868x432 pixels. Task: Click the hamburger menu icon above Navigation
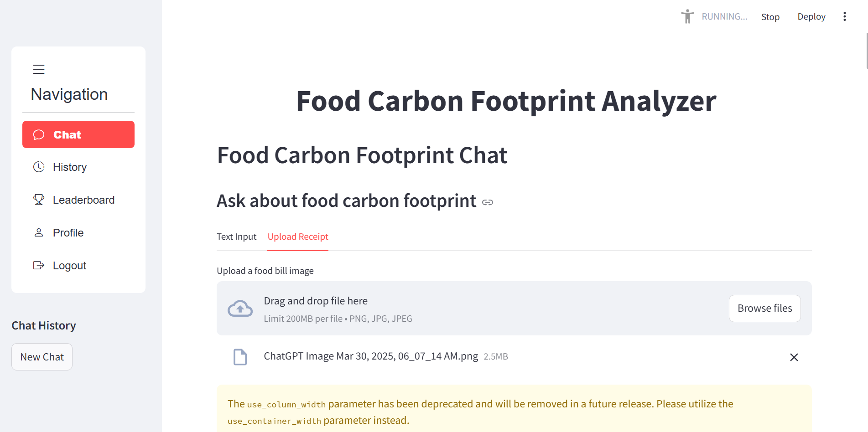click(x=39, y=69)
